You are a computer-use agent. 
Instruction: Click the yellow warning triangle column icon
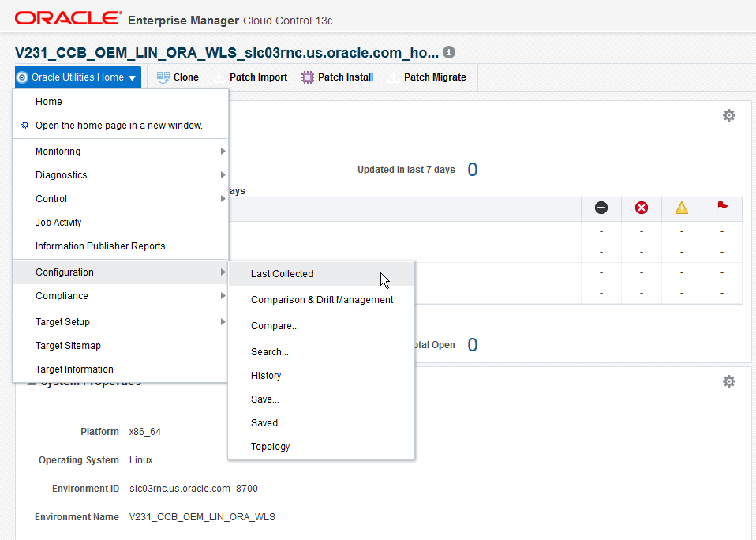tap(682, 208)
